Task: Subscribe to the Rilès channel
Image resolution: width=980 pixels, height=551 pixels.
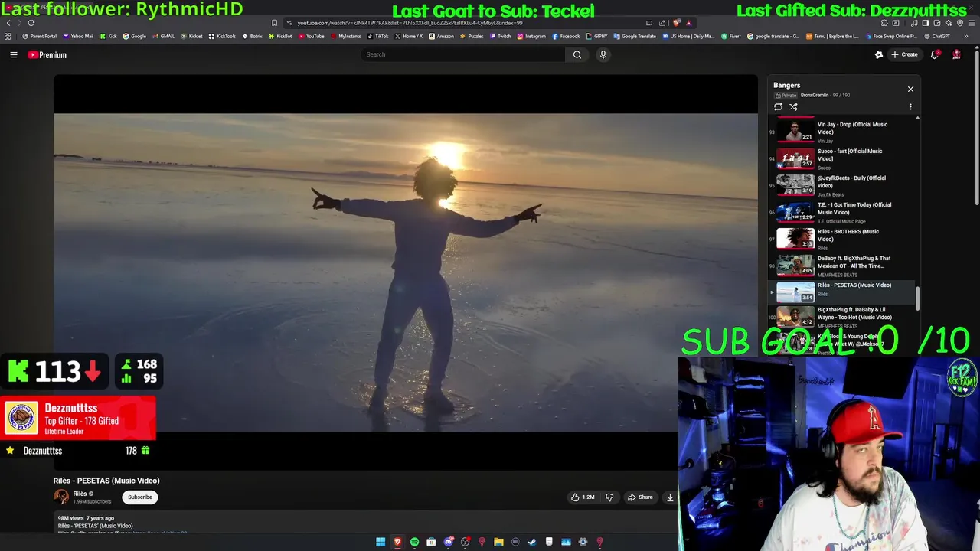Action: point(140,497)
